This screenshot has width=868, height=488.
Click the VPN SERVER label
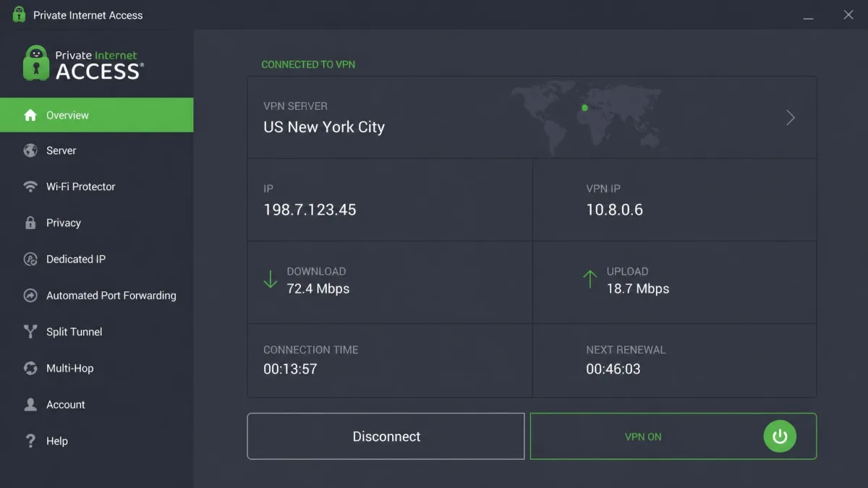click(x=295, y=106)
